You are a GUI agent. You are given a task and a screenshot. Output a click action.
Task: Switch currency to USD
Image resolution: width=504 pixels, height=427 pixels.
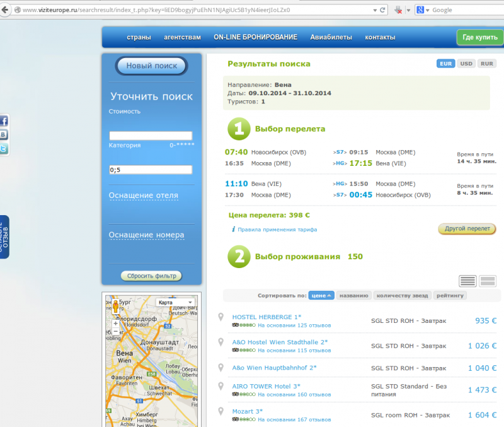466,64
